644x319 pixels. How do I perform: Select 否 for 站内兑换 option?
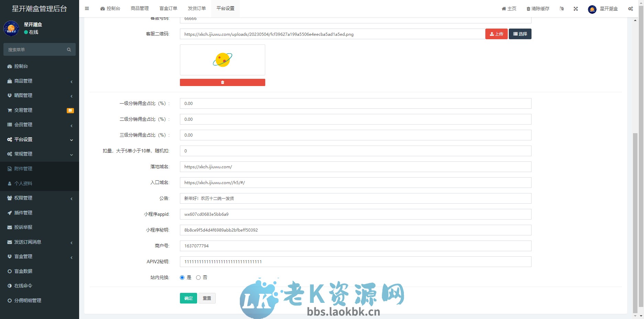pos(198,277)
